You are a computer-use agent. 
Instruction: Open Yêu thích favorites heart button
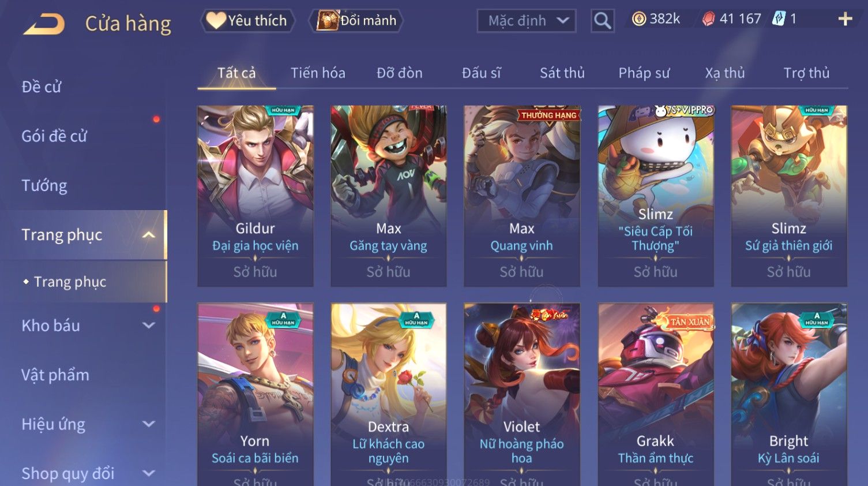pyautogui.click(x=247, y=21)
